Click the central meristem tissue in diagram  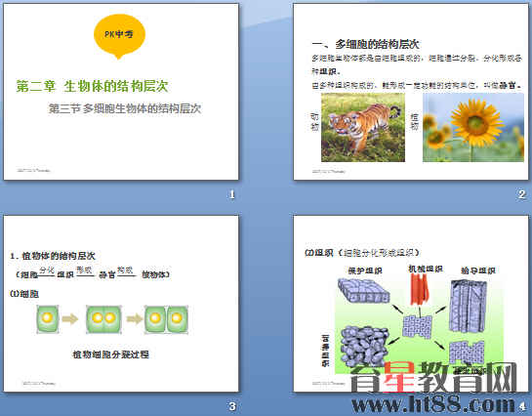coord(418,327)
